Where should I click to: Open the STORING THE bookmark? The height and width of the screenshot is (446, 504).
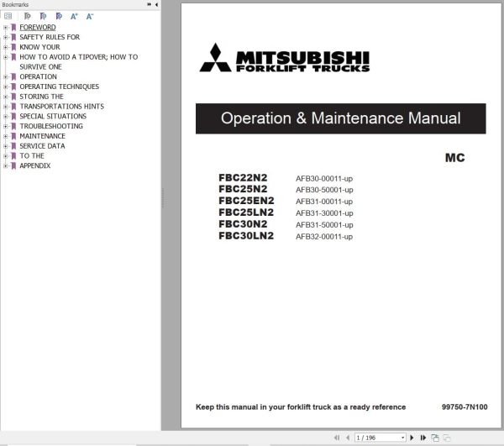tap(41, 97)
